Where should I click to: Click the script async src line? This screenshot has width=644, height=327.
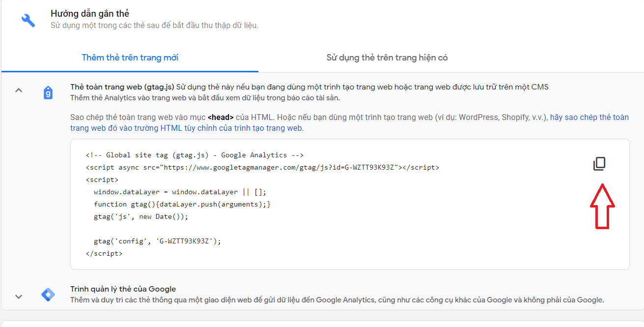click(262, 167)
